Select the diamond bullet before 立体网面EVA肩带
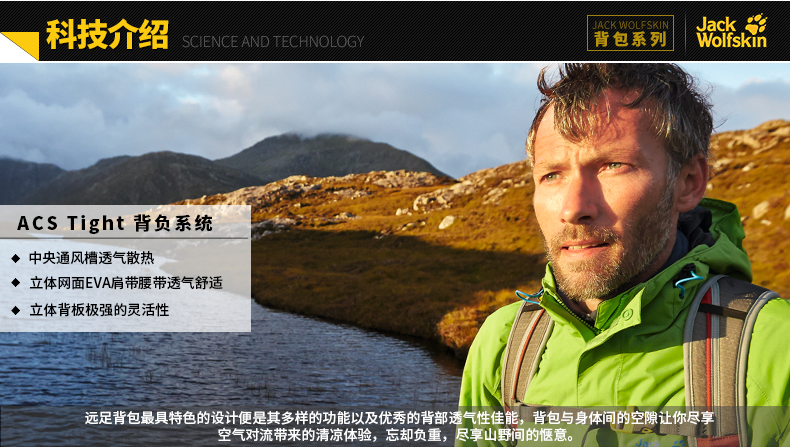The height and width of the screenshot is (447, 790). click(16, 283)
